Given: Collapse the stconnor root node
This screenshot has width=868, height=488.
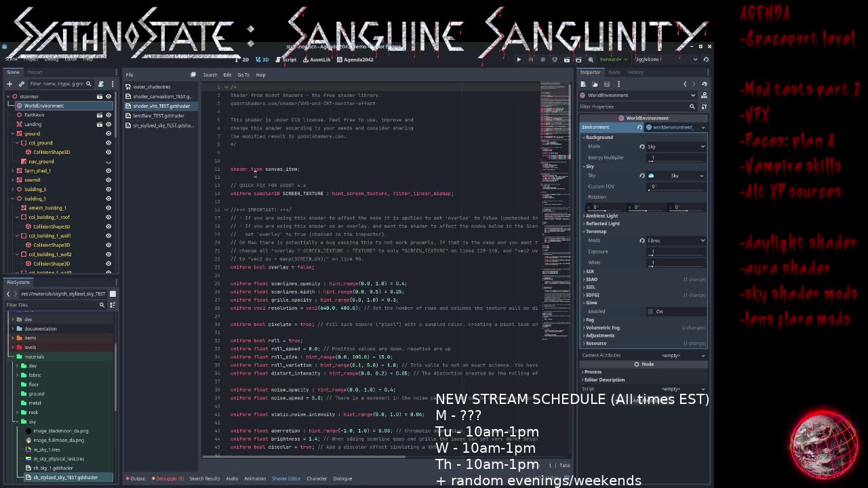Looking at the screenshot, I should (x=8, y=96).
